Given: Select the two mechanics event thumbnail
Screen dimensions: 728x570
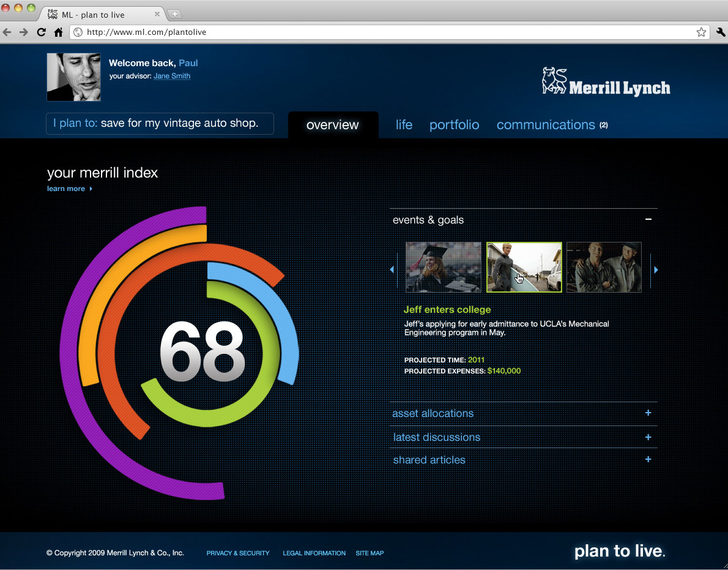Looking at the screenshot, I should (604, 267).
